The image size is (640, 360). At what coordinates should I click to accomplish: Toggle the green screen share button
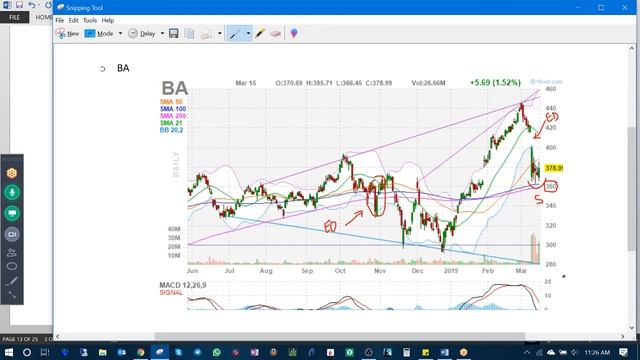(12, 213)
